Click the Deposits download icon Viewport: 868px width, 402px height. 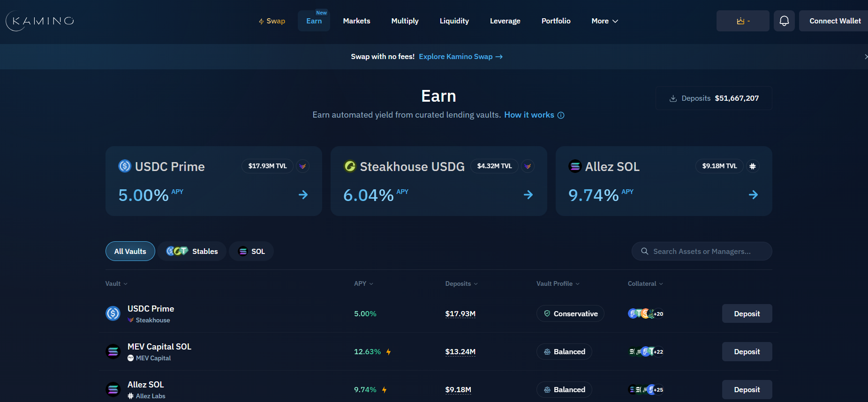tap(673, 98)
